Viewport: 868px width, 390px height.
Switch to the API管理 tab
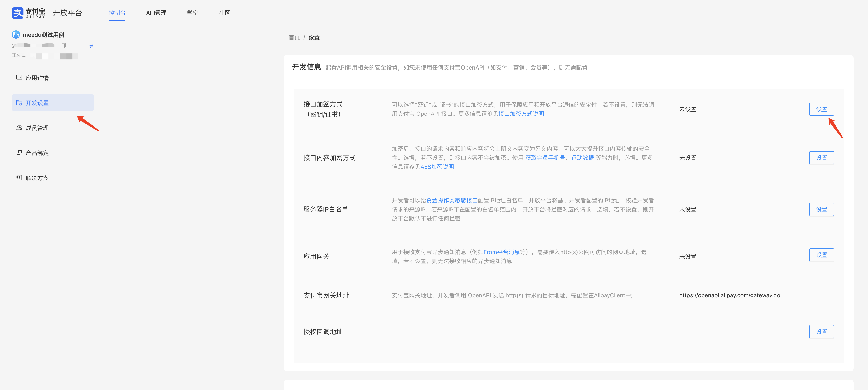pyautogui.click(x=156, y=13)
